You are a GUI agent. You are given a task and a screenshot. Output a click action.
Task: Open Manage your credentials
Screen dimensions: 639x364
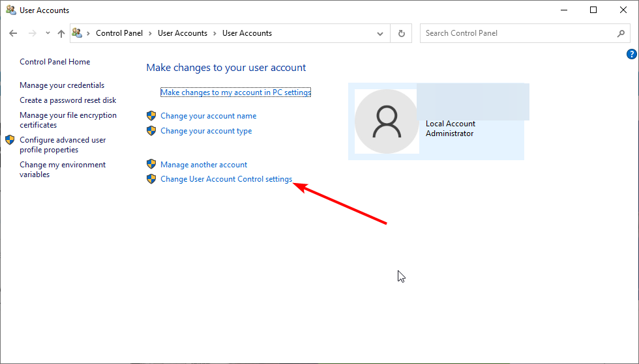click(x=62, y=85)
